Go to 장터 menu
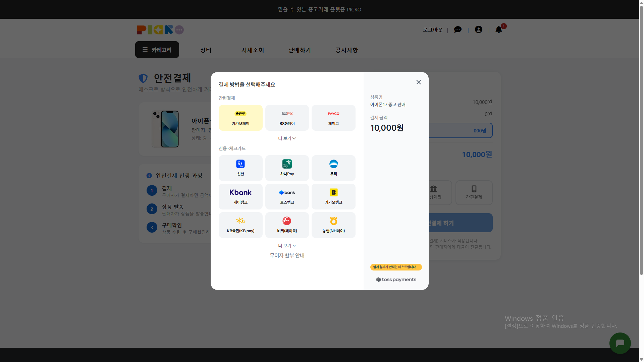This screenshot has height=362, width=644. (x=206, y=50)
